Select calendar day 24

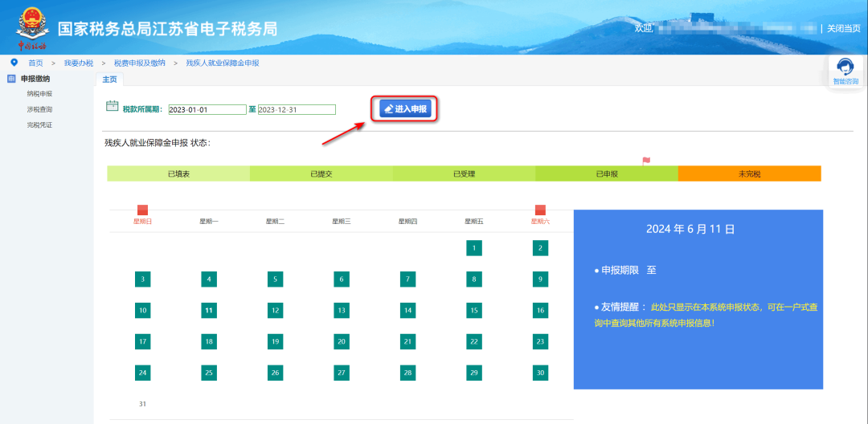pos(143,373)
